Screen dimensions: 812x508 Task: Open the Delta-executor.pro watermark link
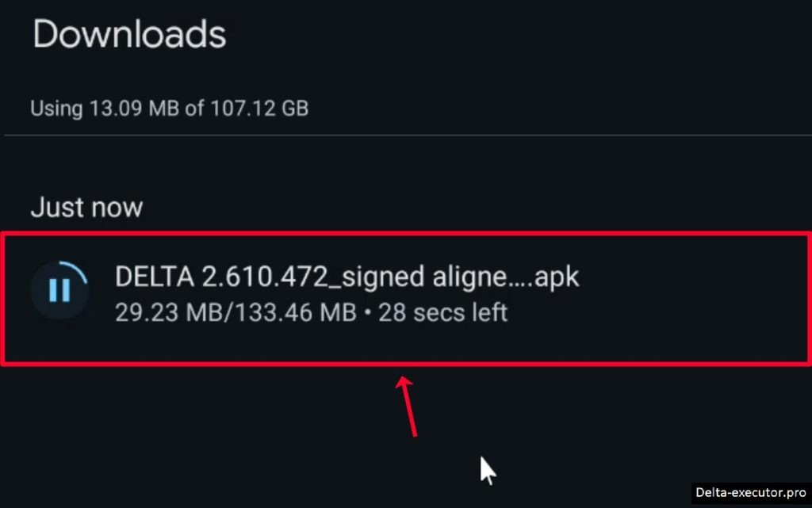tap(750, 493)
